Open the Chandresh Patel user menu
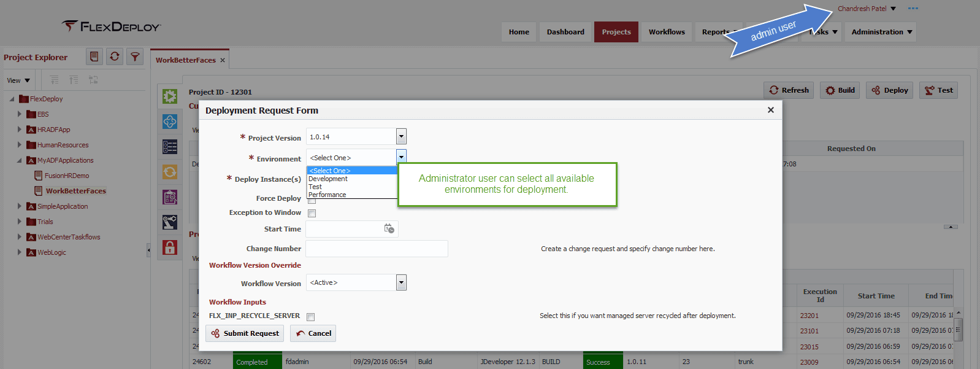This screenshot has width=980, height=369. [867, 9]
